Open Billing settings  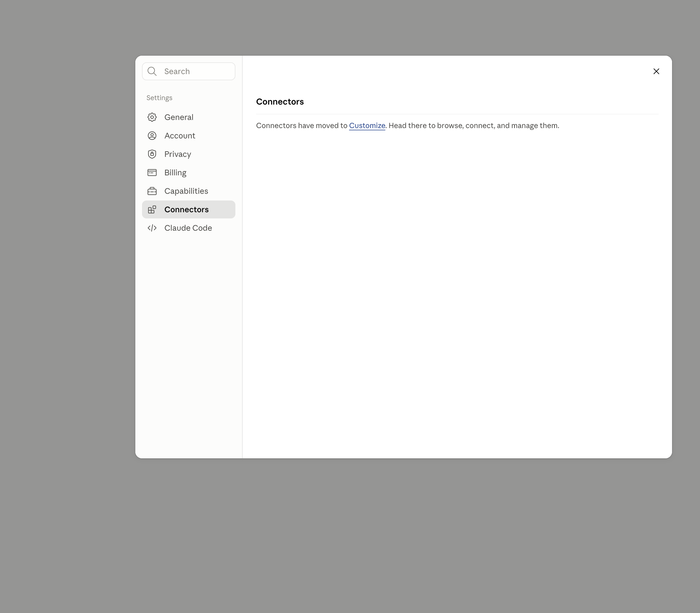(188, 173)
